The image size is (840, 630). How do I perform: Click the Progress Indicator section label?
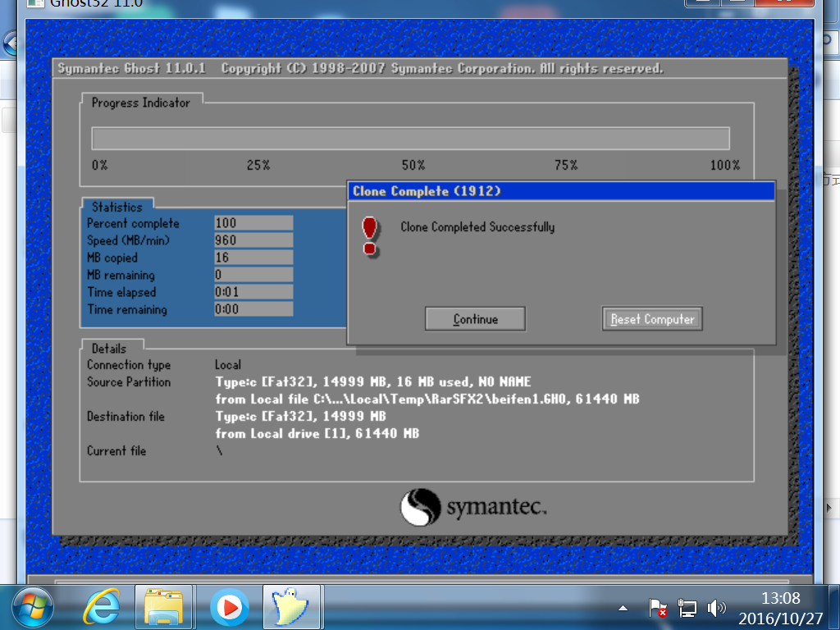(x=141, y=103)
